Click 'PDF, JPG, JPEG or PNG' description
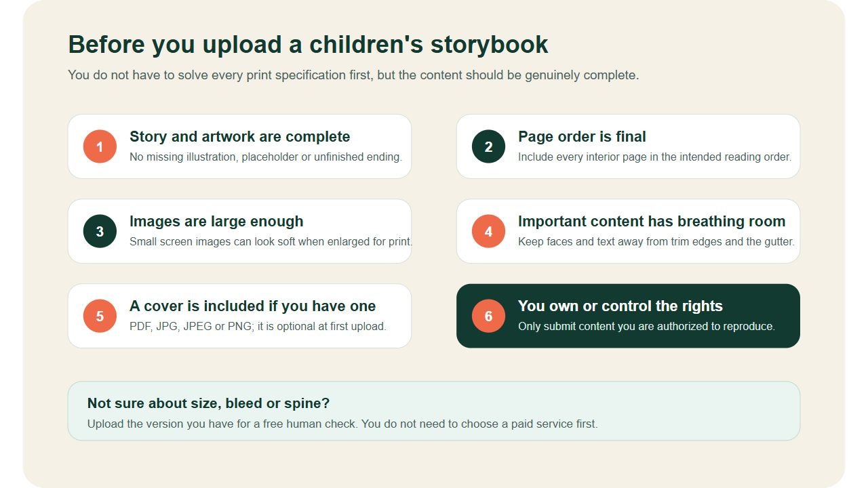 (x=258, y=326)
